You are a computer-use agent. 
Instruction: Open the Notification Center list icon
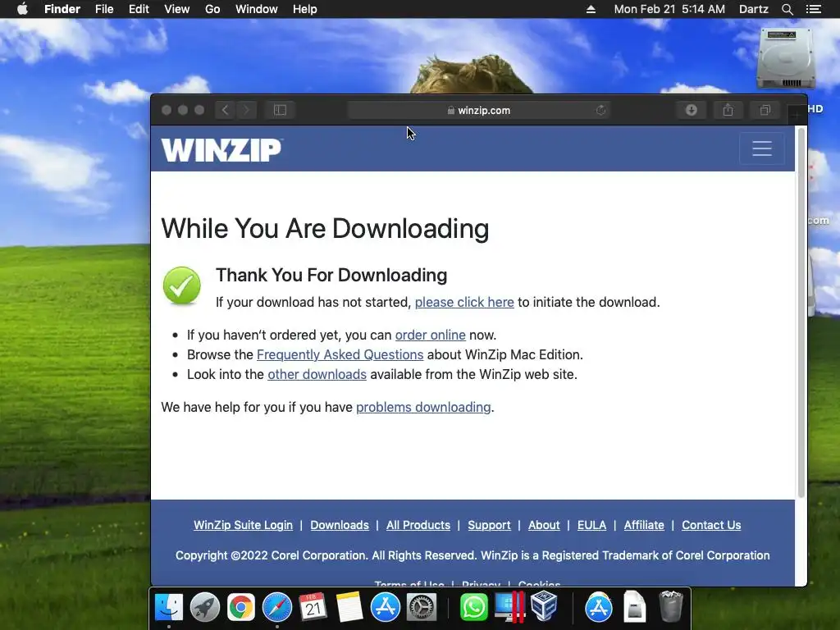[x=814, y=9]
